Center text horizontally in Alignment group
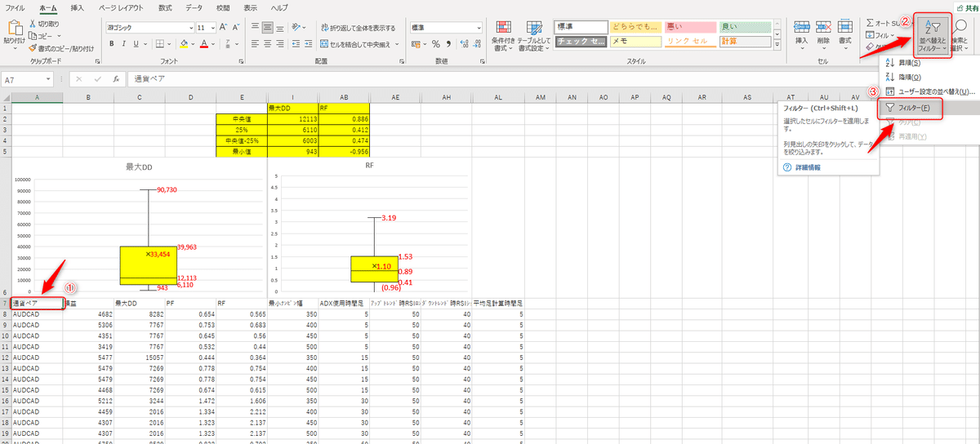This screenshot has width=980, height=444. 269,44
